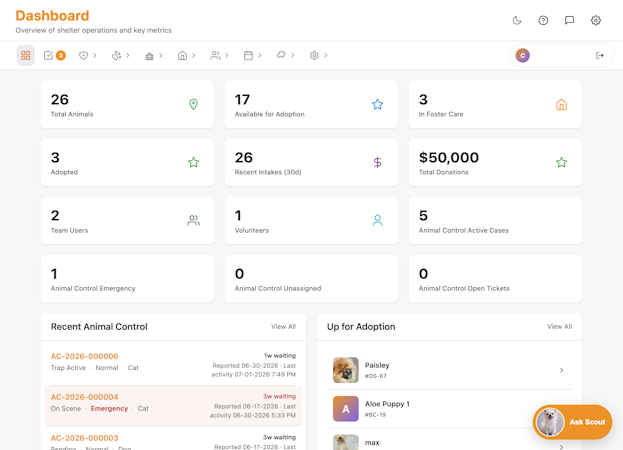
Task: Open help via the question mark icon
Action: [x=543, y=20]
